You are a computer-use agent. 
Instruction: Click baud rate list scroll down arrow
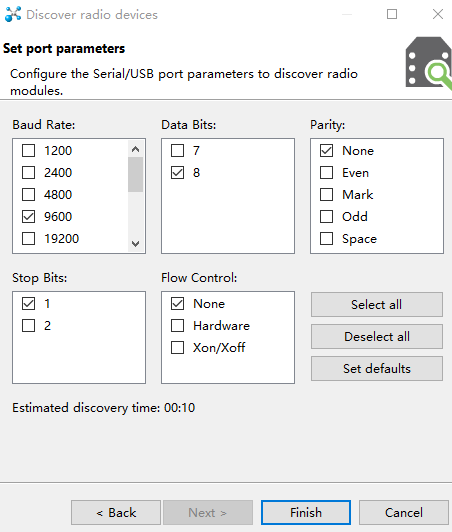pyautogui.click(x=136, y=244)
